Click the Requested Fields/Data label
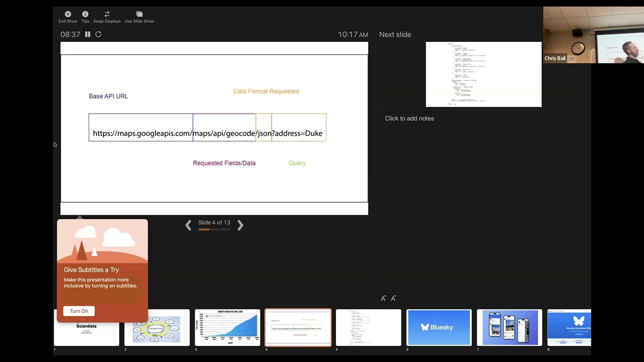 point(224,163)
